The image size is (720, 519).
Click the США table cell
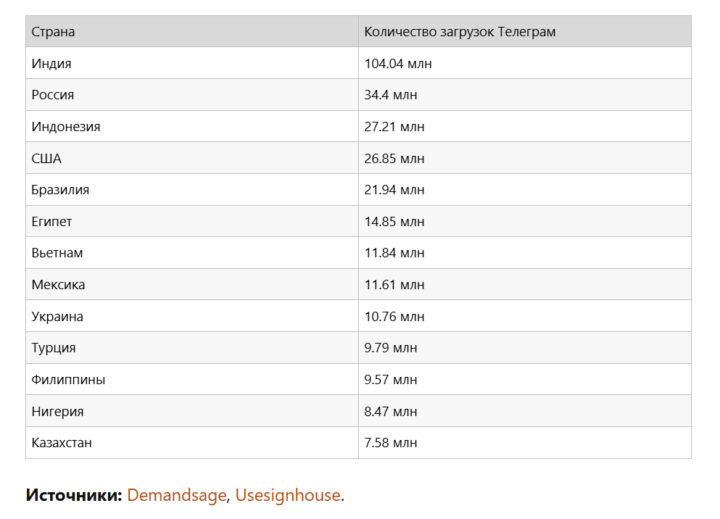click(47, 158)
